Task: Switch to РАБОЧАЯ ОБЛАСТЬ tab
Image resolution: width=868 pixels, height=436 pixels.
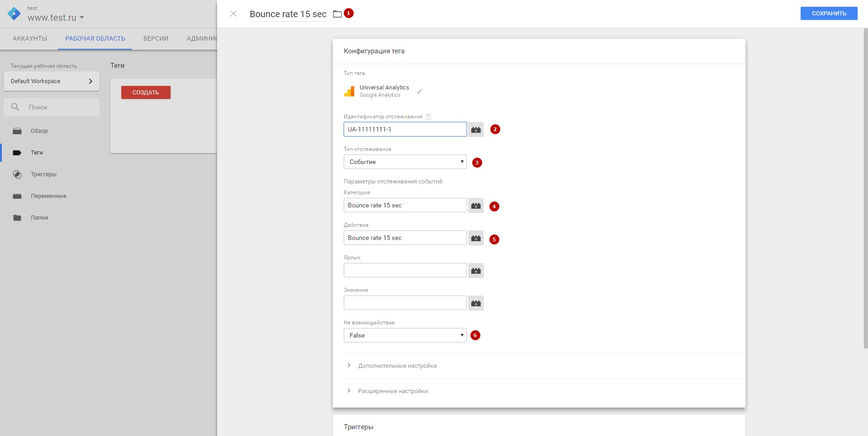Action: tap(95, 38)
